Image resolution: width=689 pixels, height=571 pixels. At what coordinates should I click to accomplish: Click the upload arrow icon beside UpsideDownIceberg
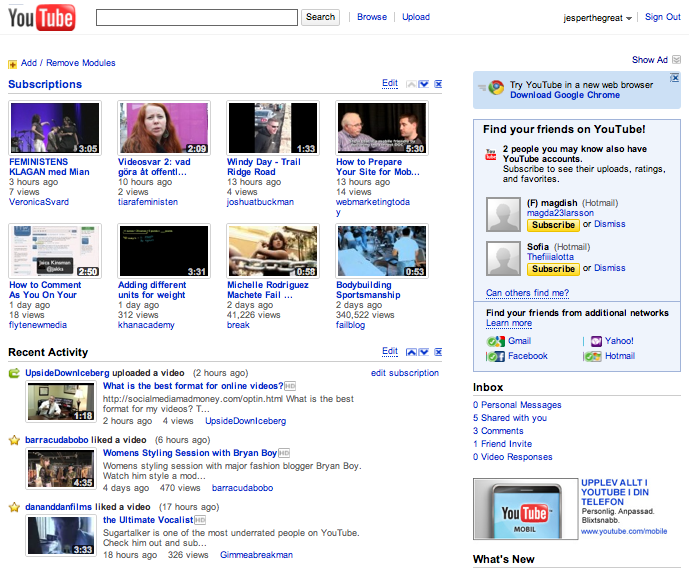tap(15, 373)
